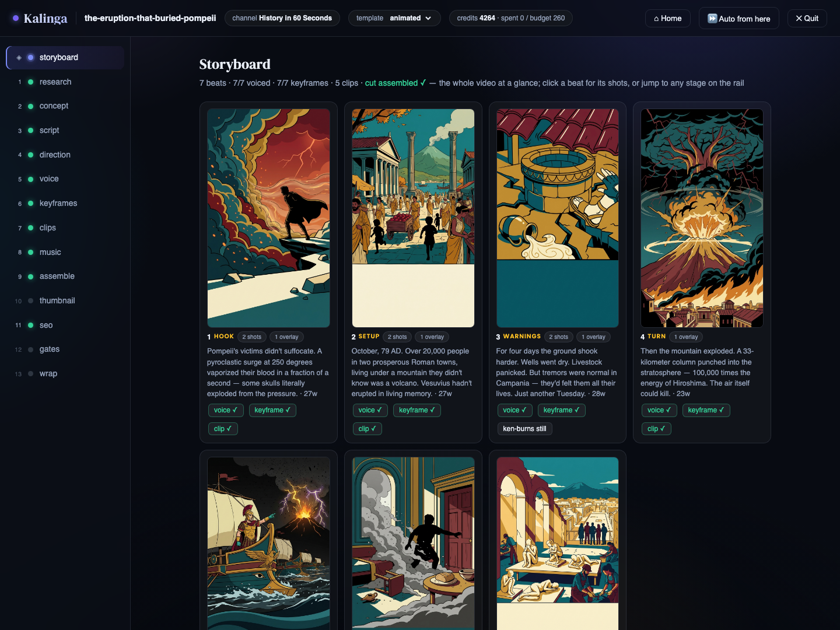Click the 1 overlay tag on SETUP
840x630 pixels.
[x=432, y=337]
